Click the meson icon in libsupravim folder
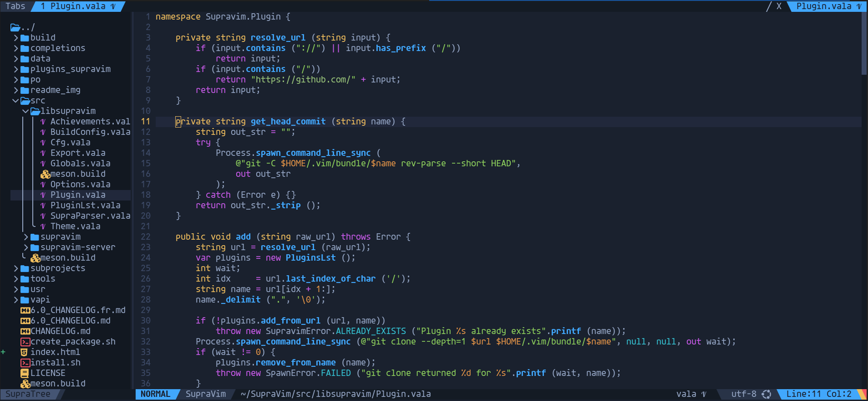 (x=45, y=174)
